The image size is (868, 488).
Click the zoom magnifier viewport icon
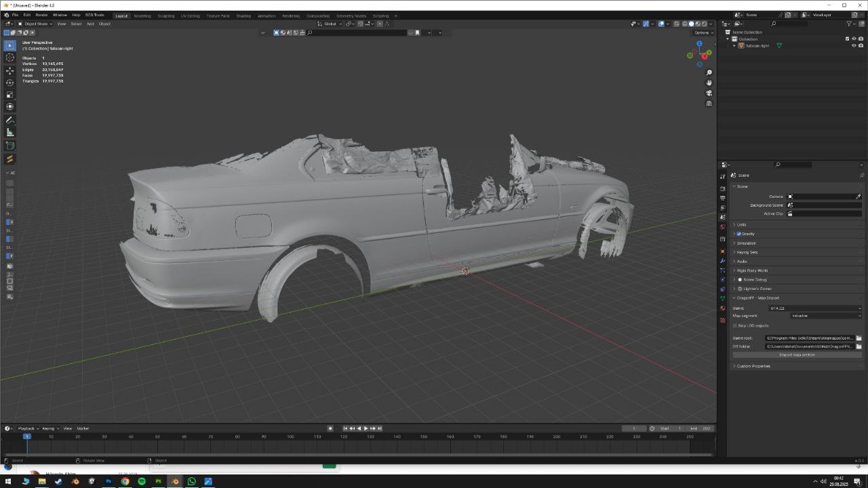pos(709,73)
